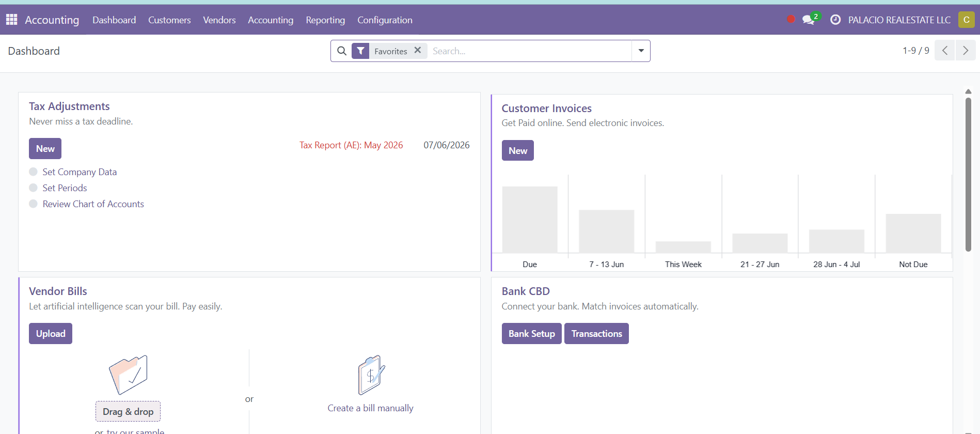
Task: Open the user avatar C menu
Action: coord(966,20)
